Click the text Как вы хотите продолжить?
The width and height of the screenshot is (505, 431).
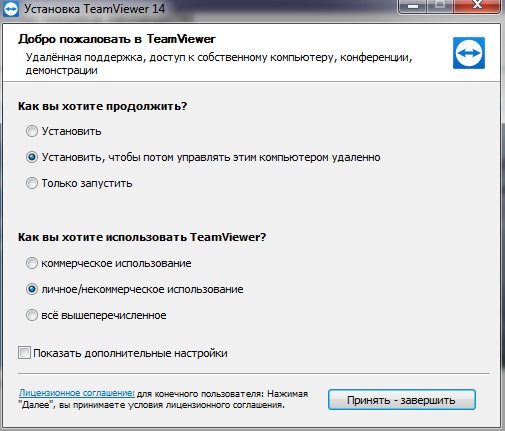(x=102, y=106)
